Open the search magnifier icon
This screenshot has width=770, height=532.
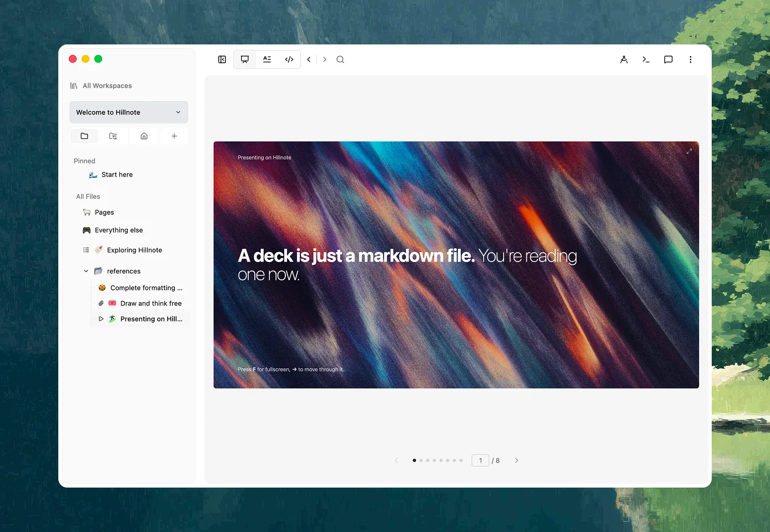[x=340, y=59]
